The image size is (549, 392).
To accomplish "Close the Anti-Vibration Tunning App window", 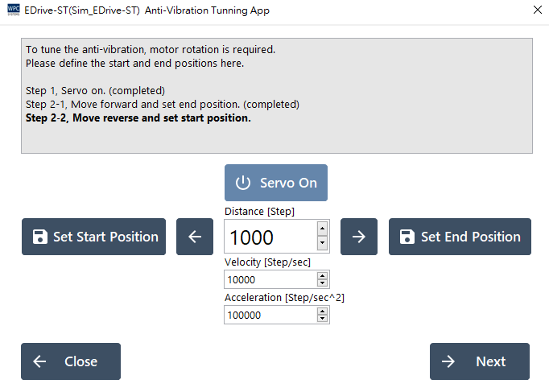I will pyautogui.click(x=537, y=10).
